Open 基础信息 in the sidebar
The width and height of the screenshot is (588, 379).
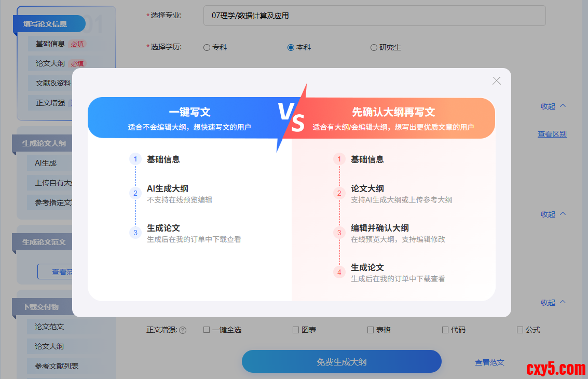(50, 44)
